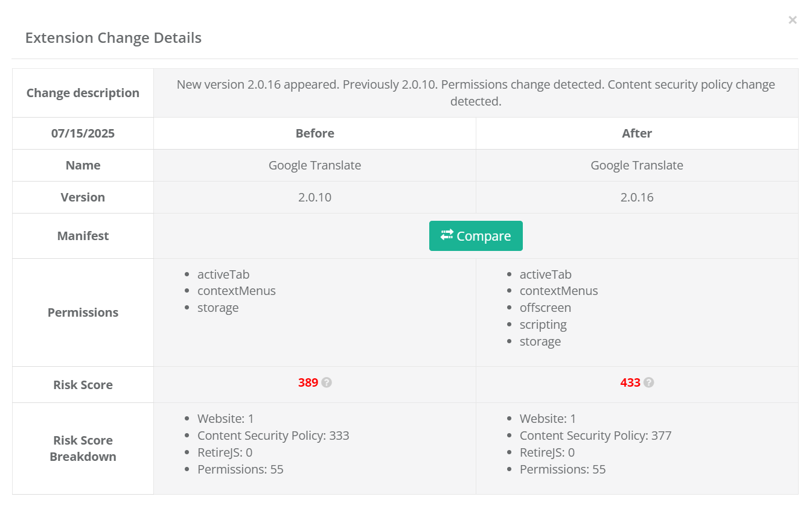Click the Extension Change Details heading

tap(113, 38)
